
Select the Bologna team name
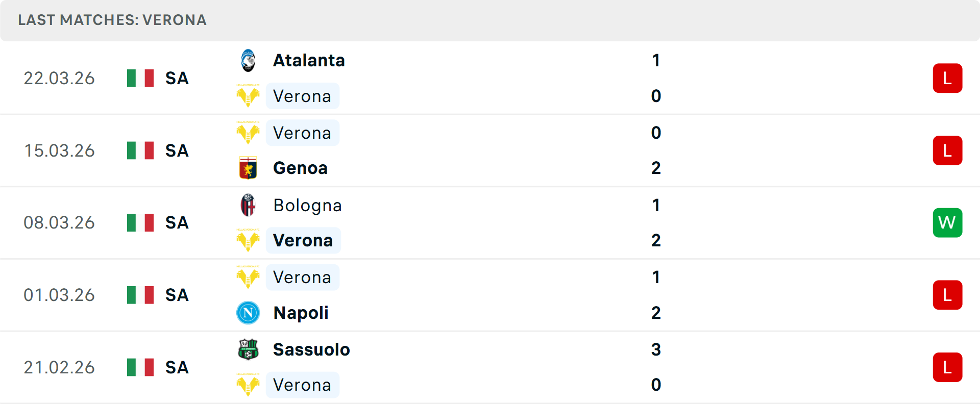(x=307, y=205)
